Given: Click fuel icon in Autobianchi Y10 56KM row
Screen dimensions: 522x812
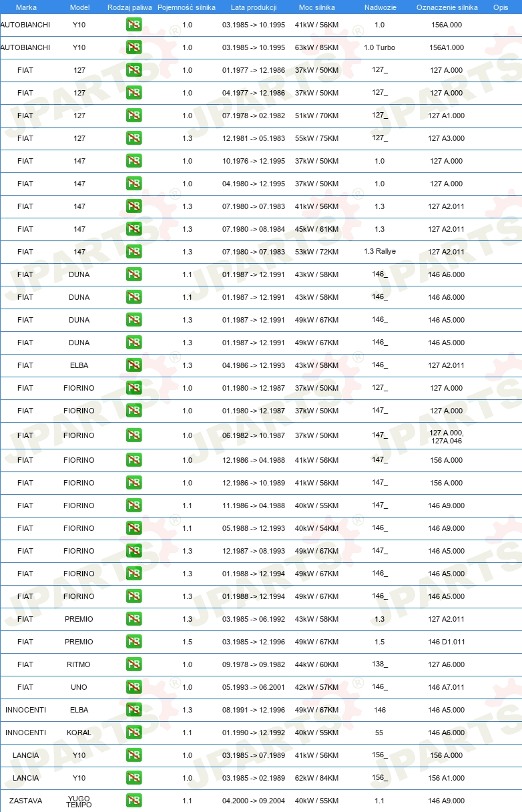Looking at the screenshot, I should click(134, 25).
